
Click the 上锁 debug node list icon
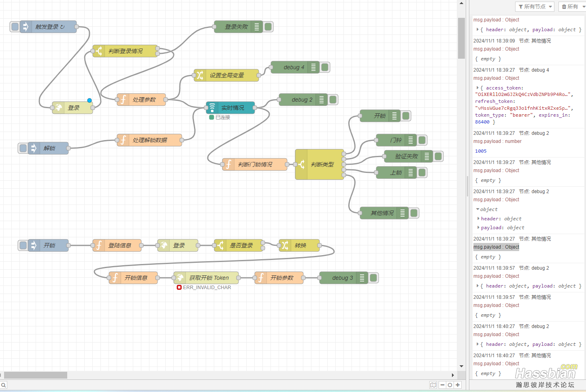[411, 173]
